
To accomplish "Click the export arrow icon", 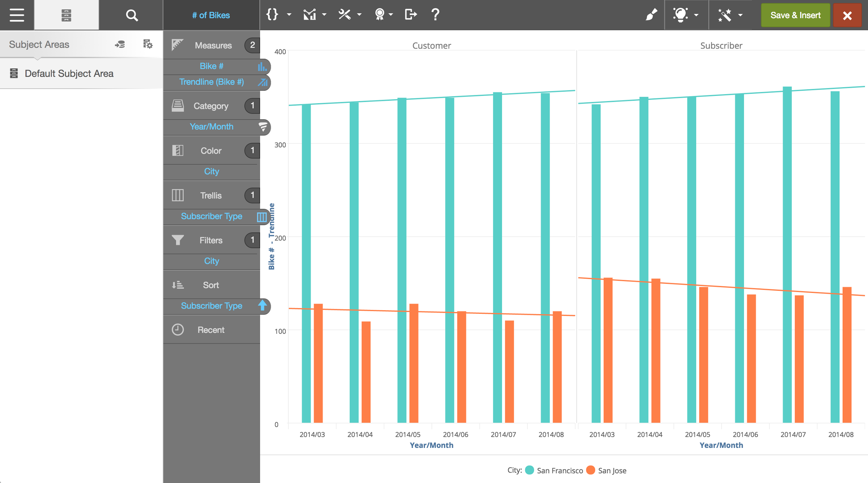I will pos(410,15).
